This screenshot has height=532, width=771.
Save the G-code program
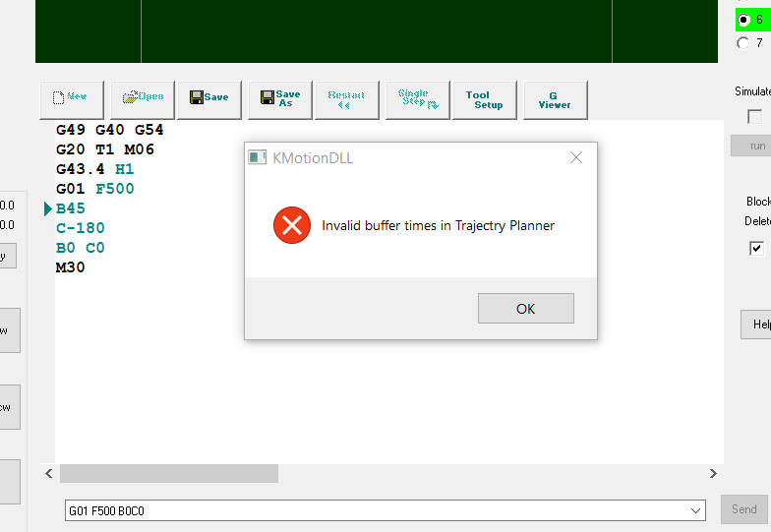point(208,98)
